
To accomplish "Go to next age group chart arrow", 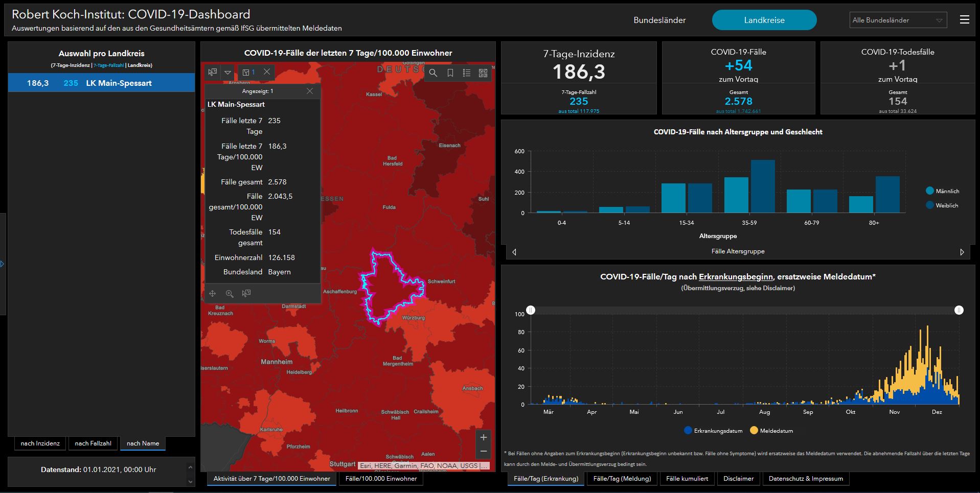I will 962,252.
